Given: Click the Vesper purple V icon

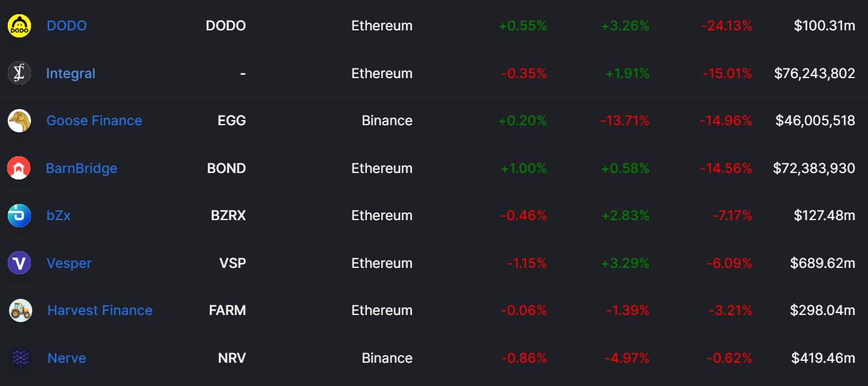Looking at the screenshot, I should coord(19,263).
